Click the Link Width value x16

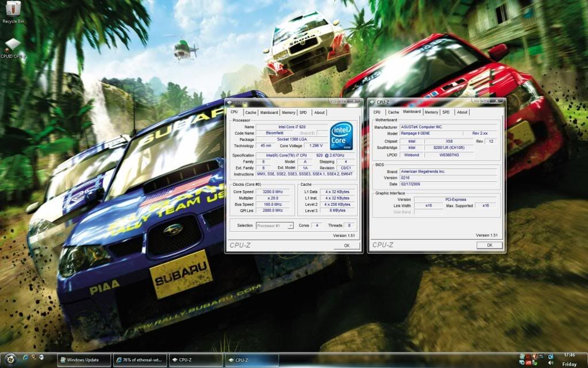[x=428, y=206]
